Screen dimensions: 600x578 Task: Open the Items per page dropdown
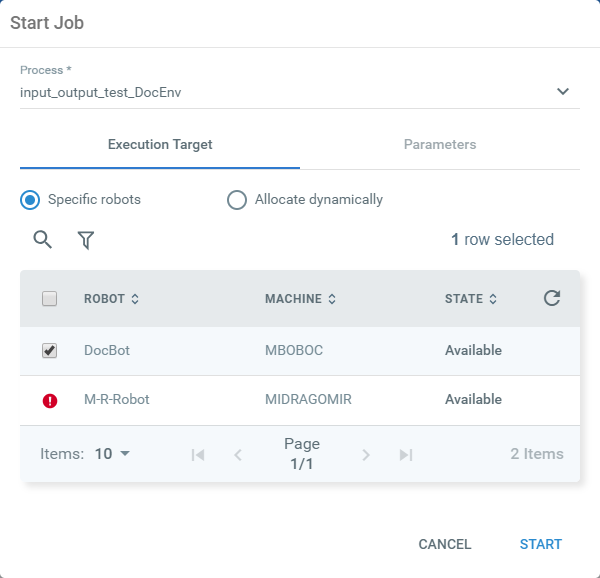tap(113, 454)
